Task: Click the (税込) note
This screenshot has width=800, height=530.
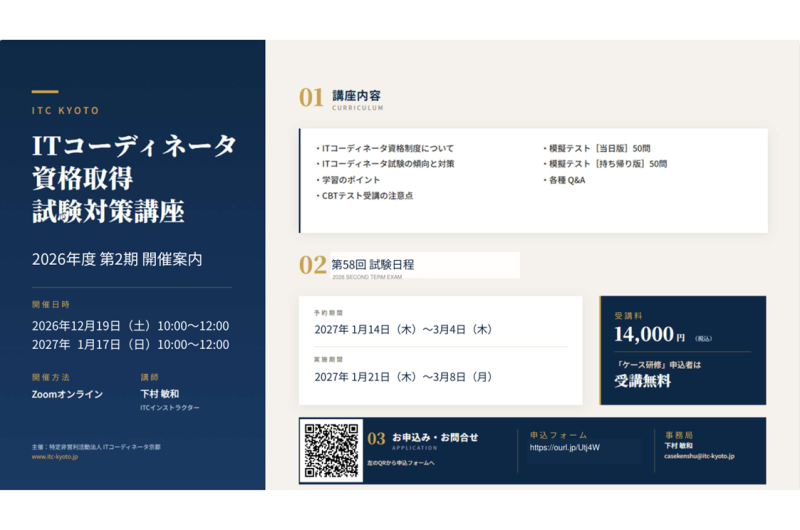Action: pos(703,338)
